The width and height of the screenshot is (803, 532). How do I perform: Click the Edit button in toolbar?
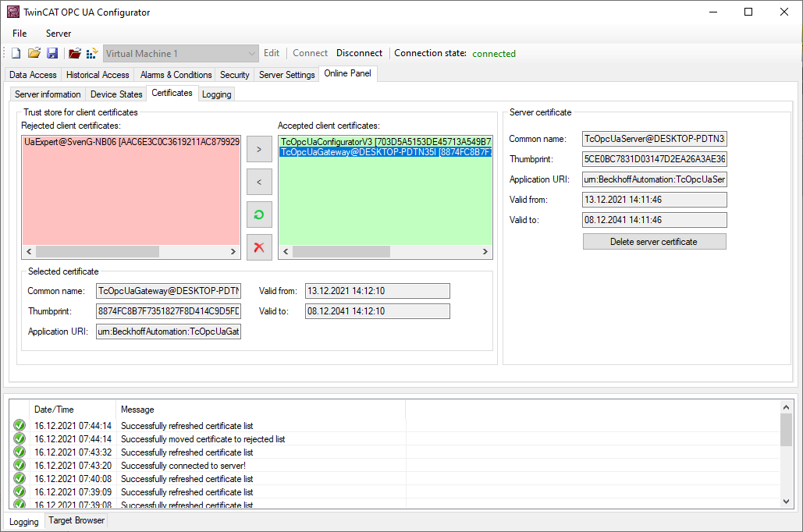click(272, 53)
